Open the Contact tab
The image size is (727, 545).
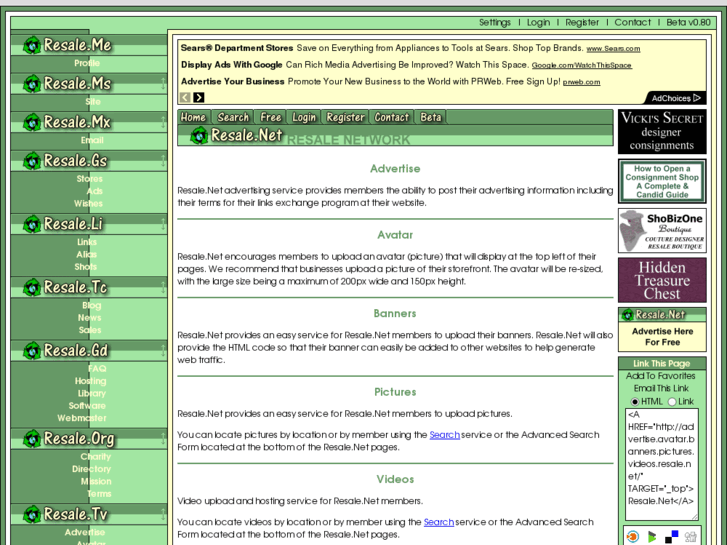[392, 117]
